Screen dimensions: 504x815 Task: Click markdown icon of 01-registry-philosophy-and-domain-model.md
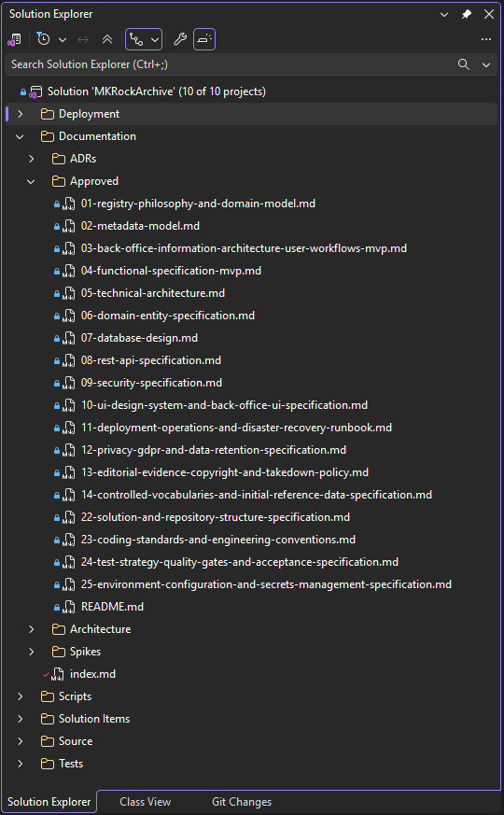point(68,204)
